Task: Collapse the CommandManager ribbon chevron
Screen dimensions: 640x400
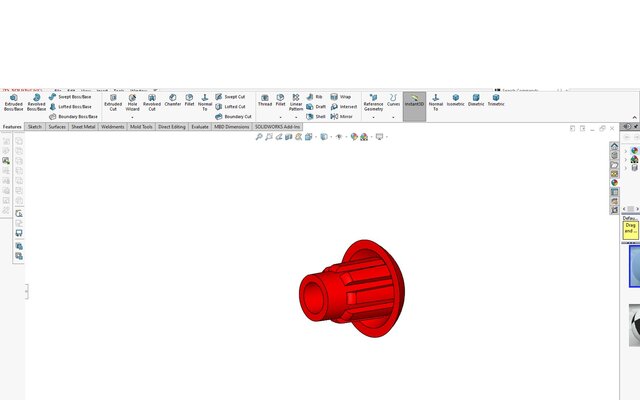Action: (x=635, y=118)
